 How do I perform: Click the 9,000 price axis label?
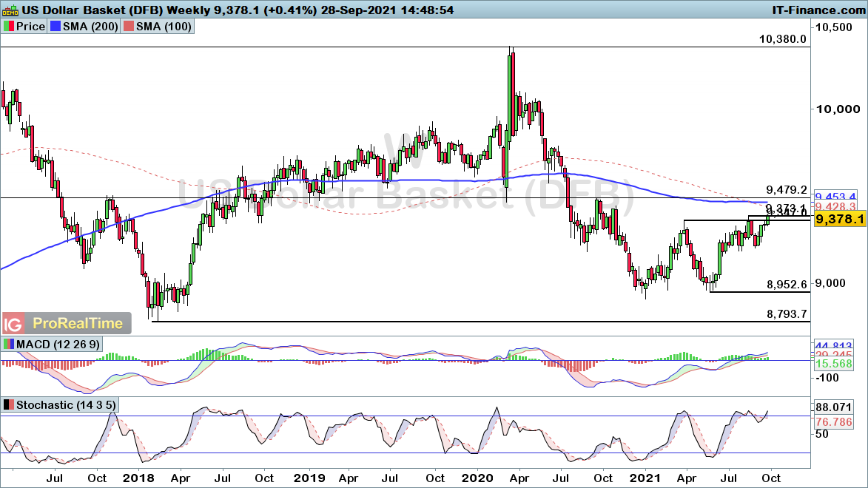pos(830,282)
